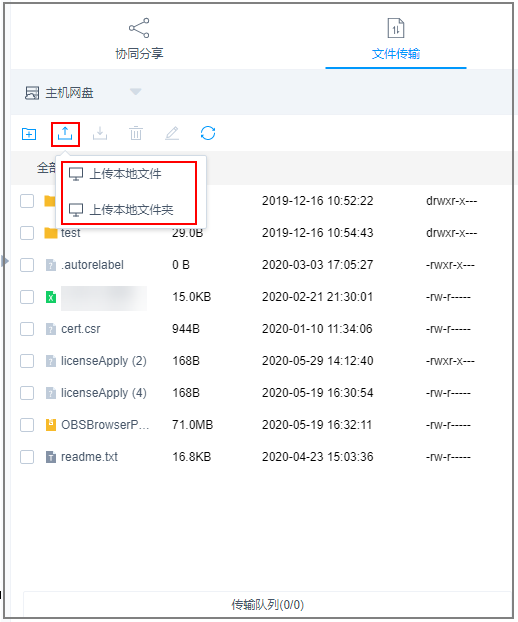Screen dimensions: 518x622
Task: Tick the licenseApply (2) checkbox
Action: tap(27, 361)
